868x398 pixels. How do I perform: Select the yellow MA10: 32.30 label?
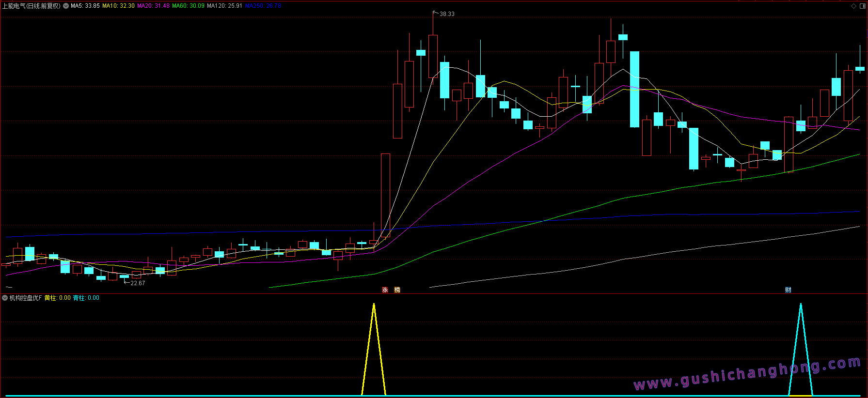tap(118, 6)
